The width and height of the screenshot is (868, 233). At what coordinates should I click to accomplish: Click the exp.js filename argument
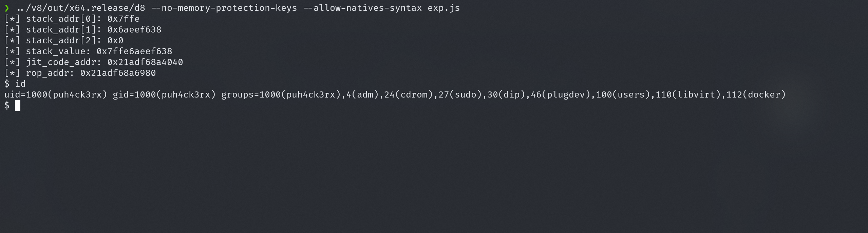444,8
